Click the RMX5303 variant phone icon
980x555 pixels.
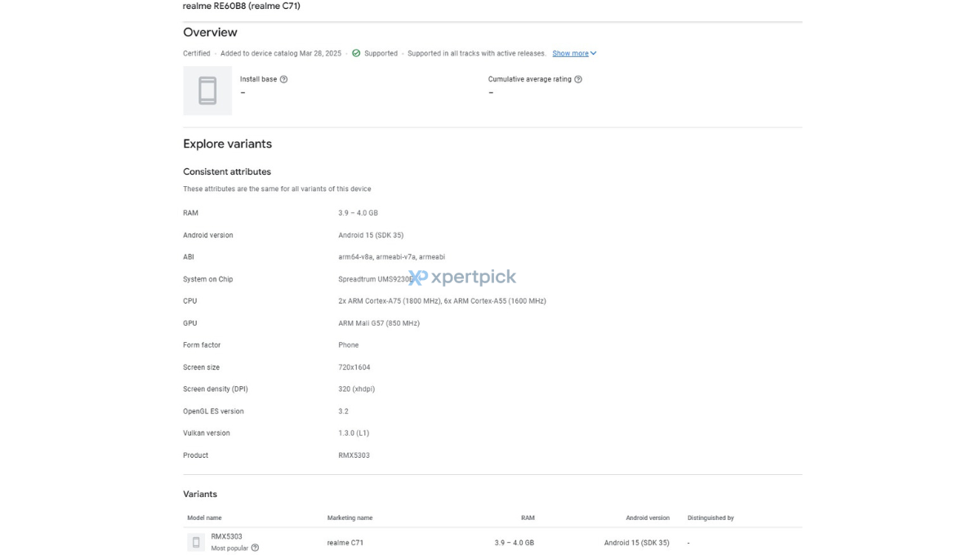click(x=196, y=543)
